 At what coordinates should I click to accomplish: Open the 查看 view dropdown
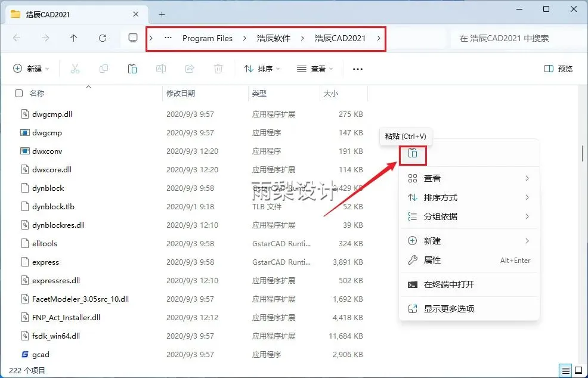(315, 69)
